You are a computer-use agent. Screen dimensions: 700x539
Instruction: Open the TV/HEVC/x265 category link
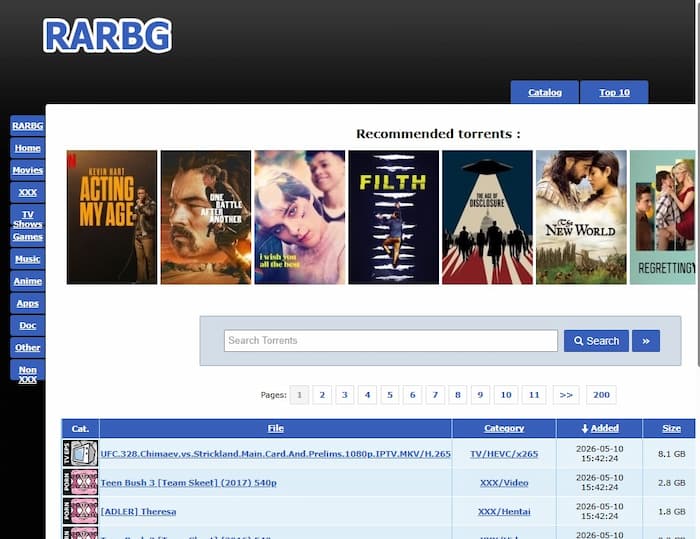[x=504, y=454]
